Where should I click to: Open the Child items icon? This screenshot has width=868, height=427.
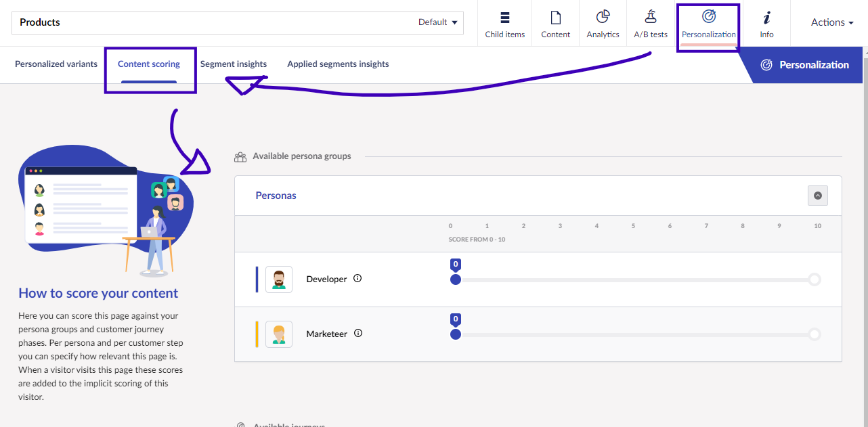pyautogui.click(x=504, y=18)
